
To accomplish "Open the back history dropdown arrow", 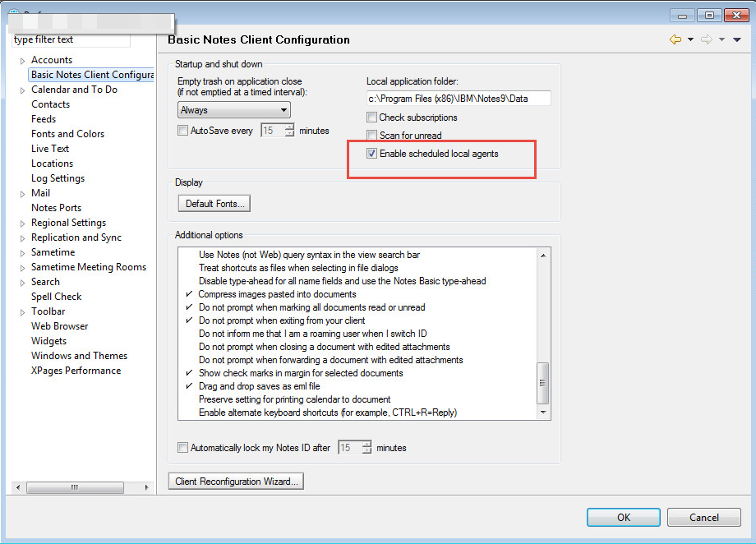I will [x=690, y=39].
